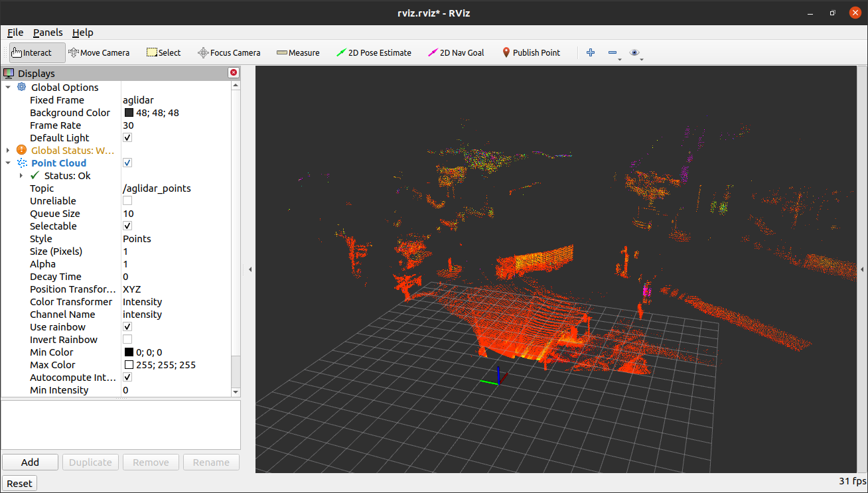Disable the Point Cloud display checkbox
The image size is (868, 493).
pos(127,163)
